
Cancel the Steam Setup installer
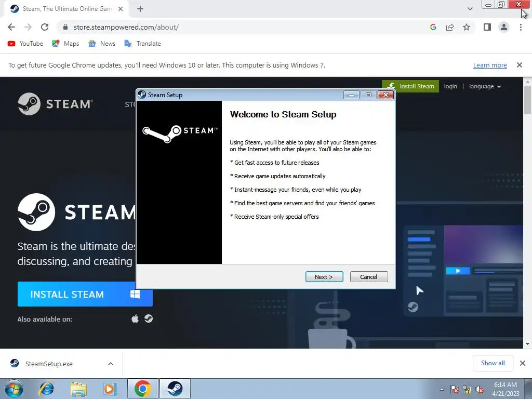(x=368, y=277)
